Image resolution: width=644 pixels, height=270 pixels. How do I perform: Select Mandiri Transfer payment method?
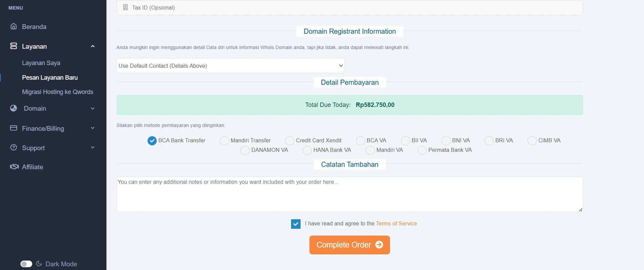pyautogui.click(x=224, y=141)
